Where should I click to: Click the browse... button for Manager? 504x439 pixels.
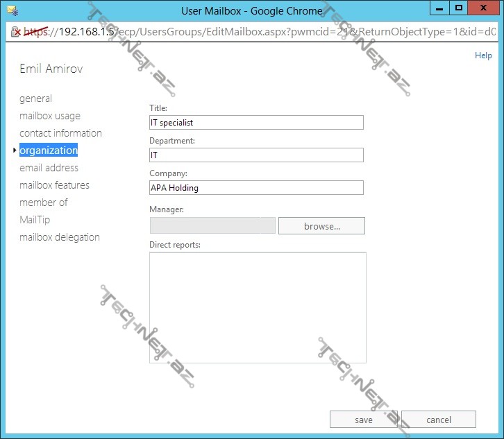(x=321, y=226)
